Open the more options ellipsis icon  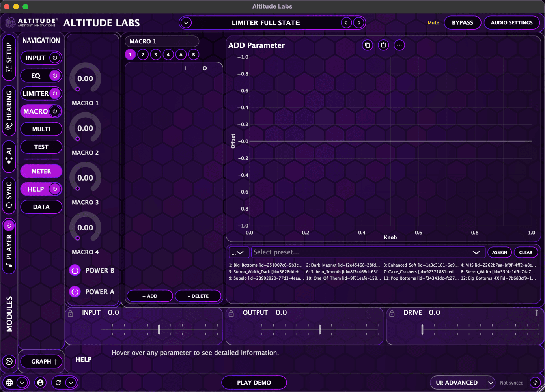(399, 45)
